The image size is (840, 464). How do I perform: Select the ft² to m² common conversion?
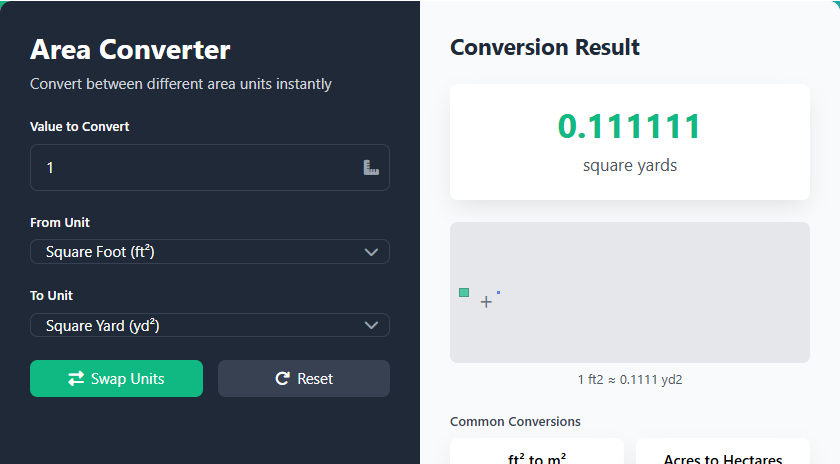click(x=537, y=456)
